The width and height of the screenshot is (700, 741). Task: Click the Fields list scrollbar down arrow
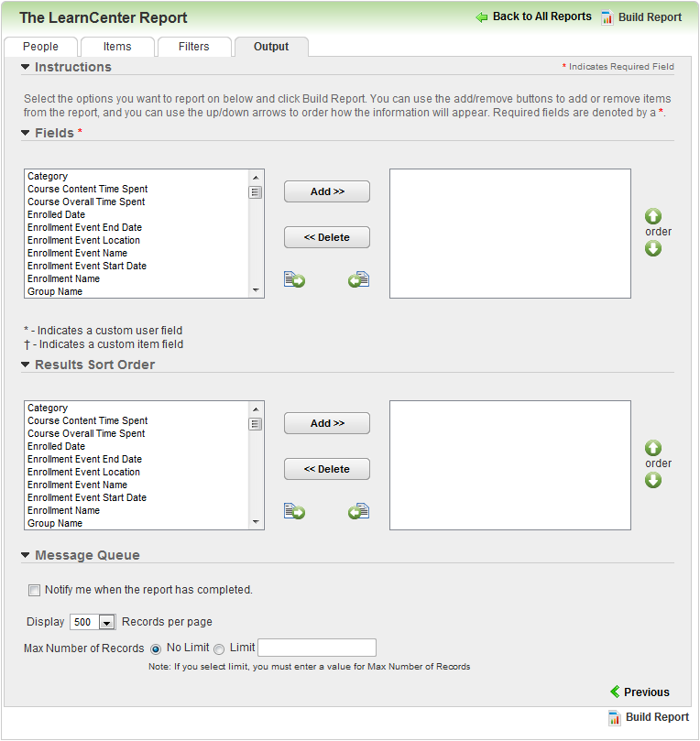pos(256,290)
